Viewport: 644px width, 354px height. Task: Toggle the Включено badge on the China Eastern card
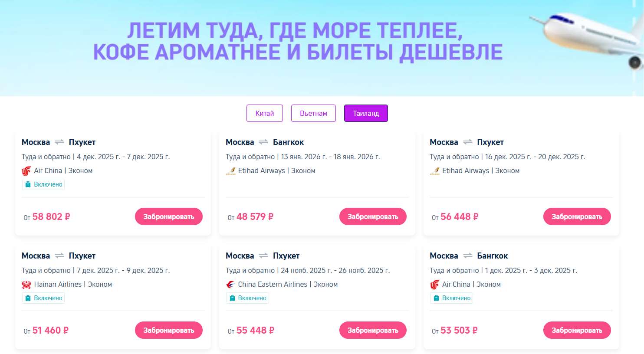(247, 298)
